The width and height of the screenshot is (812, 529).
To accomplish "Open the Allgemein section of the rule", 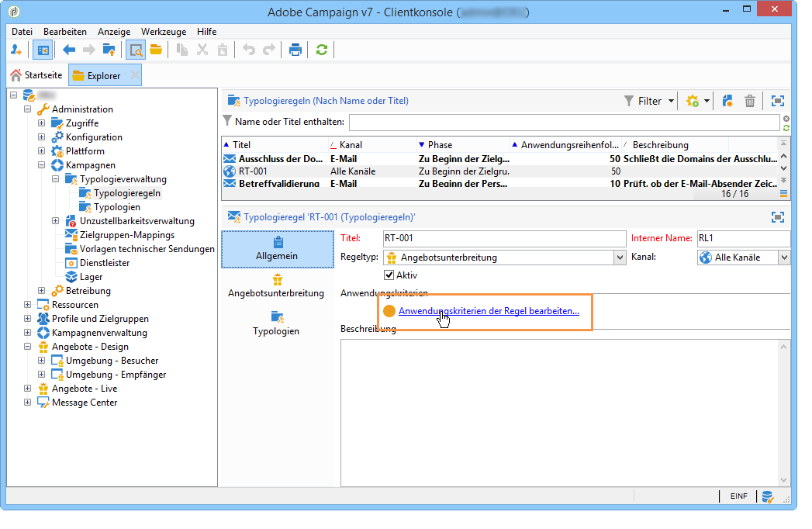I will coord(278,249).
